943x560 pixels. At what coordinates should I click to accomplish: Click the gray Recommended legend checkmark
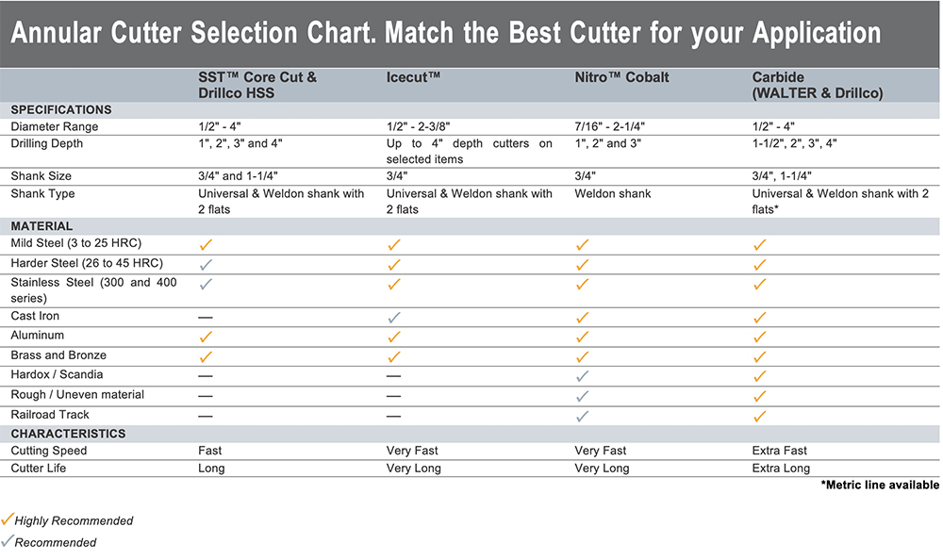click(8, 541)
